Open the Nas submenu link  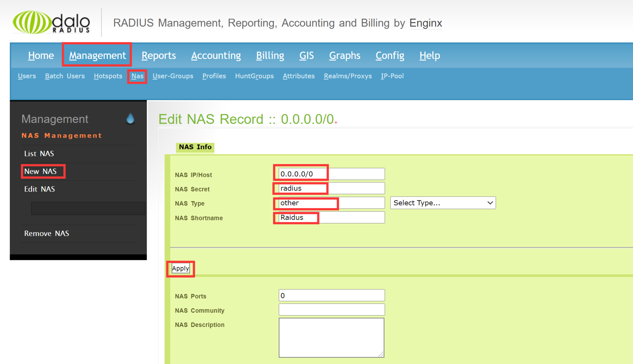tap(137, 76)
